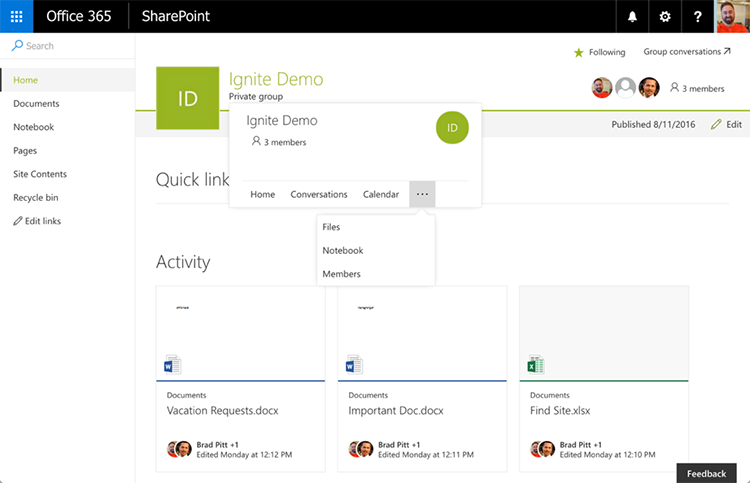Open the notifications bell
Image resolution: width=750 pixels, height=483 pixels.
[x=632, y=16]
